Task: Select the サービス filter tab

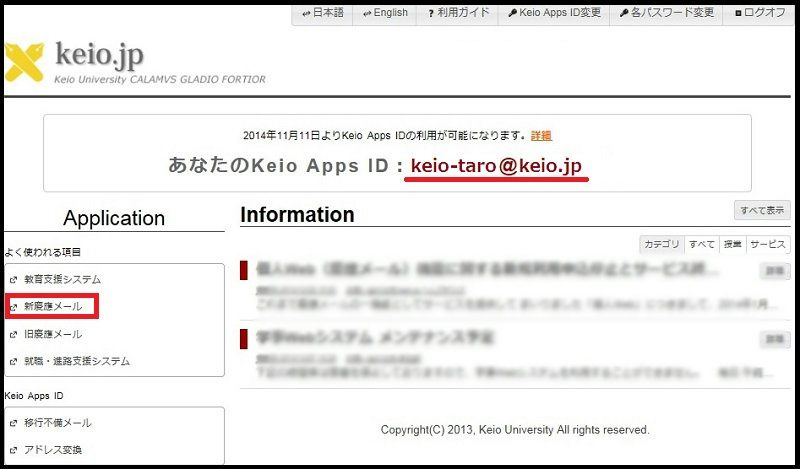Action: [768, 244]
